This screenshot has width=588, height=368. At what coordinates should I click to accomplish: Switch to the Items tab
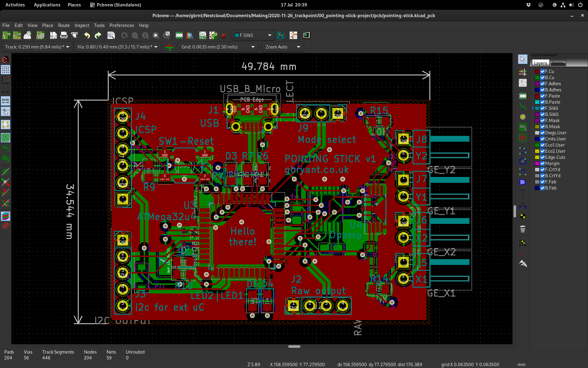tap(558, 63)
